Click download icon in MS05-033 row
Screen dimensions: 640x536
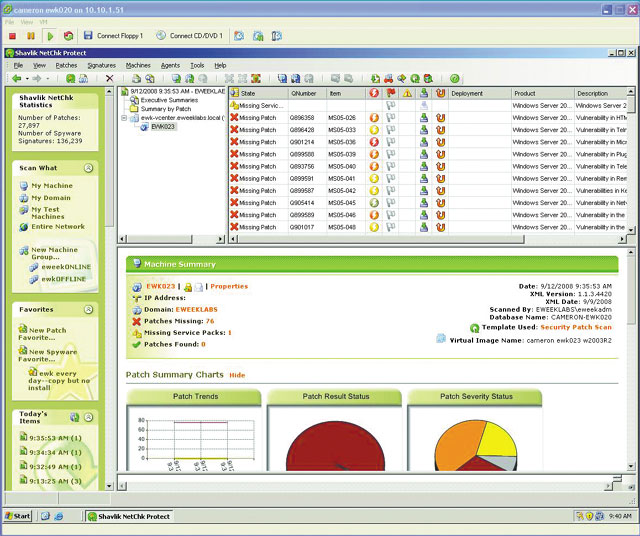(424, 130)
